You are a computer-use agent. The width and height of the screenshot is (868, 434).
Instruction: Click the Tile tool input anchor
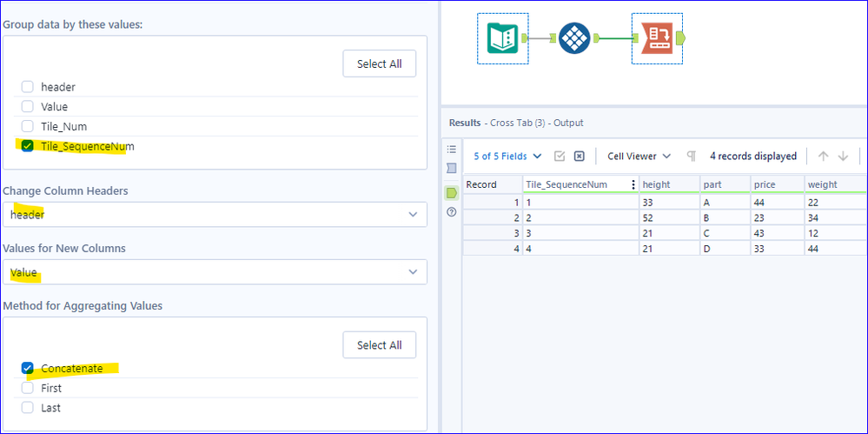click(x=553, y=38)
